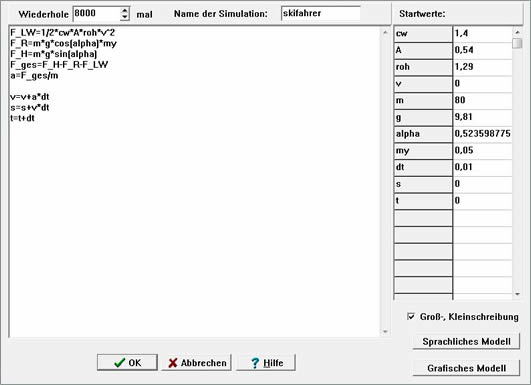531x385 pixels.
Task: Click the simulation name field 'skifahrer'
Action: tap(321, 14)
